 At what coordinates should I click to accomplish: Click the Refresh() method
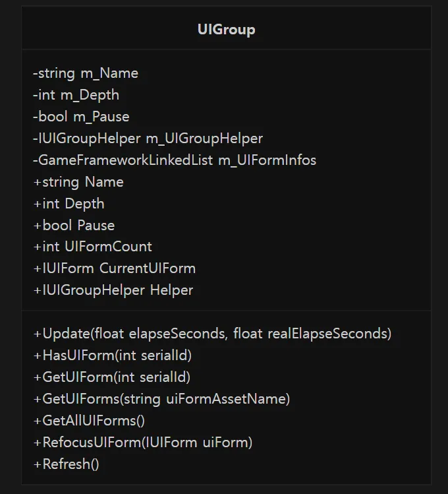[x=66, y=464]
